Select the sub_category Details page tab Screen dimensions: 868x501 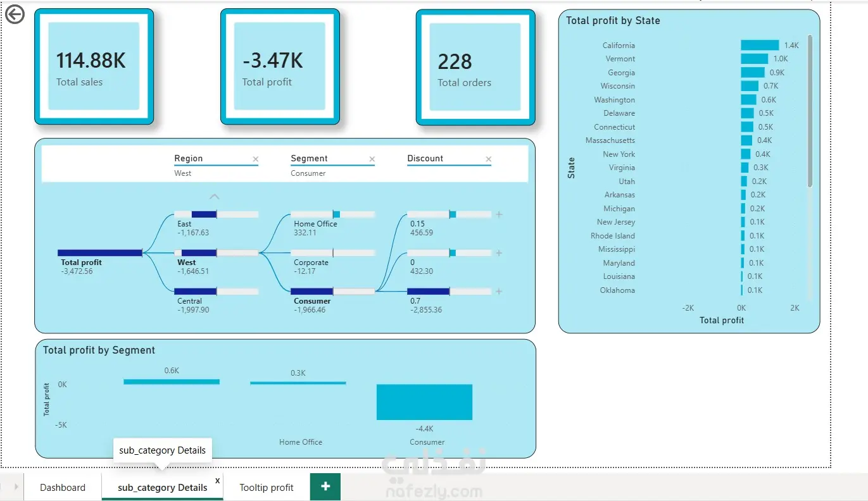(x=163, y=487)
